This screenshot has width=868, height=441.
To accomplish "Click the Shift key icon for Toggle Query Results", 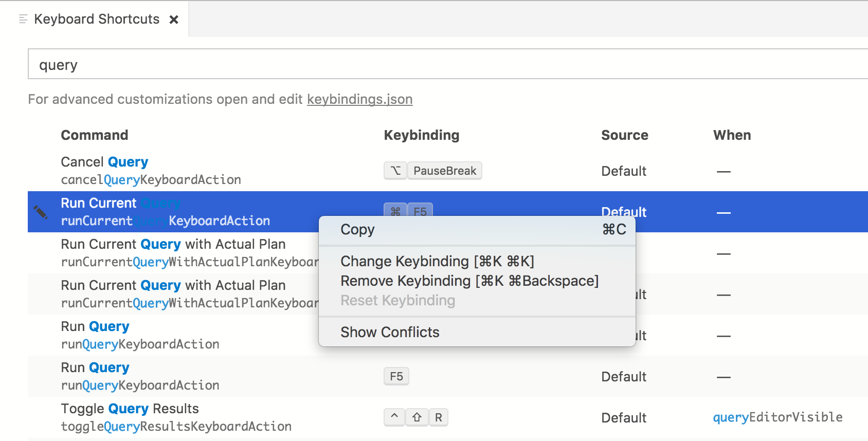I will [417, 417].
